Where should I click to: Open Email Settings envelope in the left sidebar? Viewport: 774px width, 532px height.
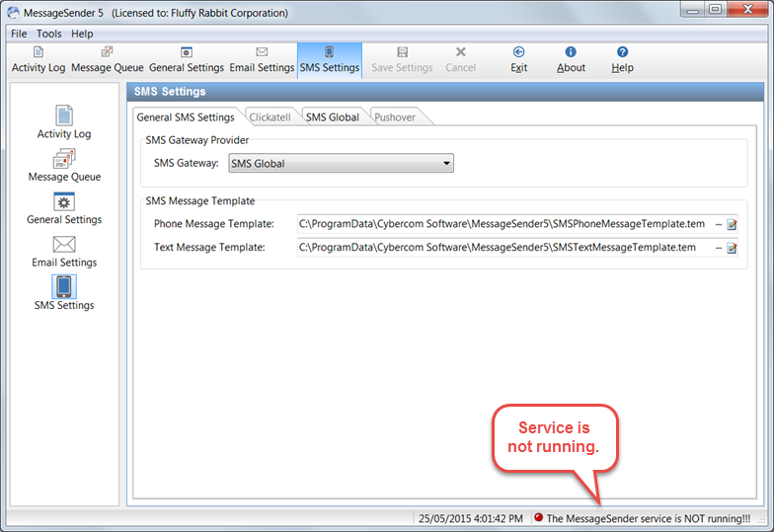pos(64,251)
